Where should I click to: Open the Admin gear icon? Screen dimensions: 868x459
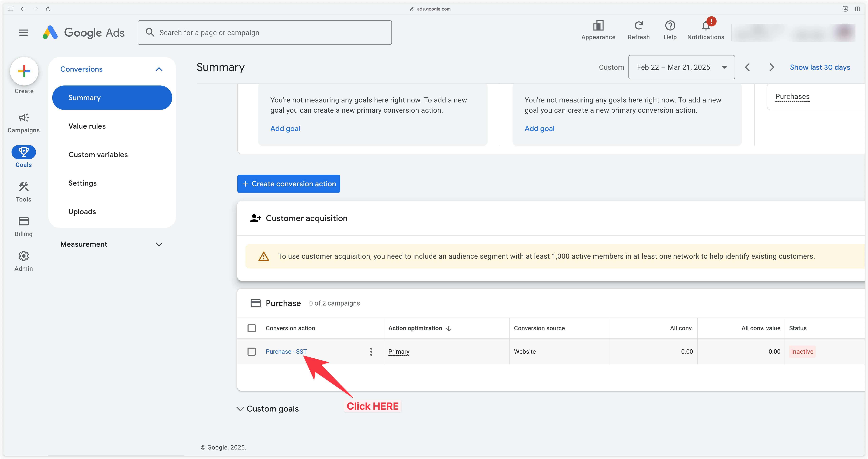[x=24, y=256]
